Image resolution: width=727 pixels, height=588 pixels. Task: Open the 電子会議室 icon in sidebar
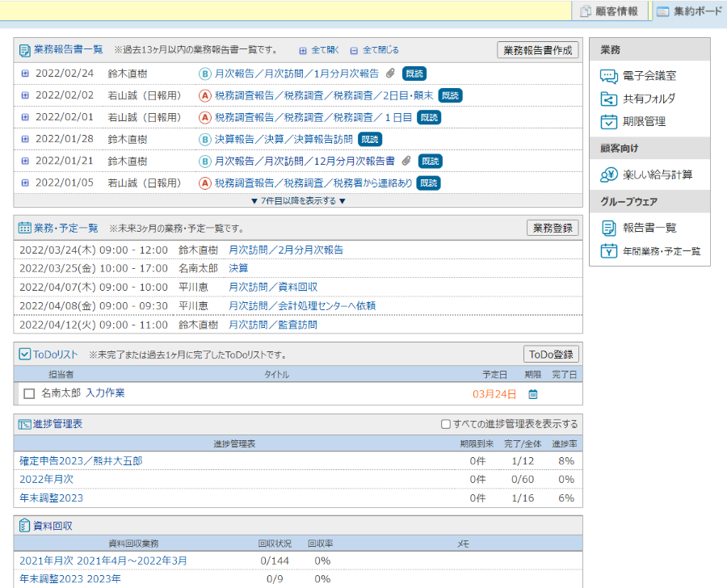pyautogui.click(x=609, y=76)
